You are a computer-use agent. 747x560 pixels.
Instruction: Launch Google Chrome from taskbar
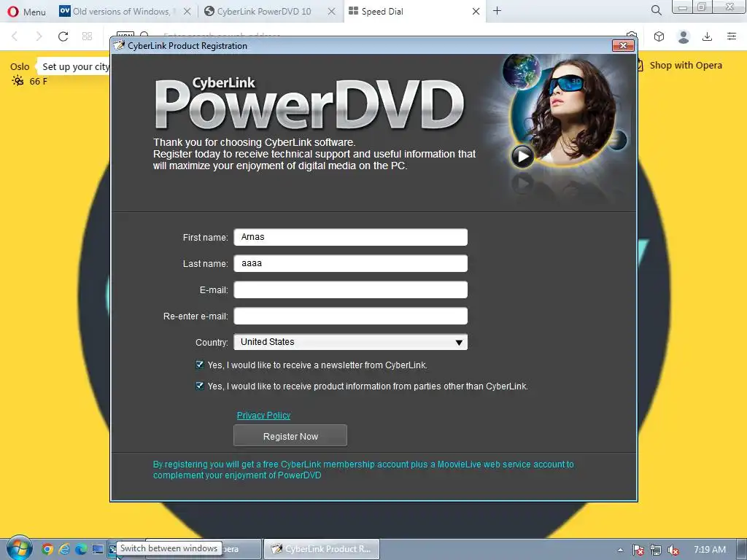point(47,550)
